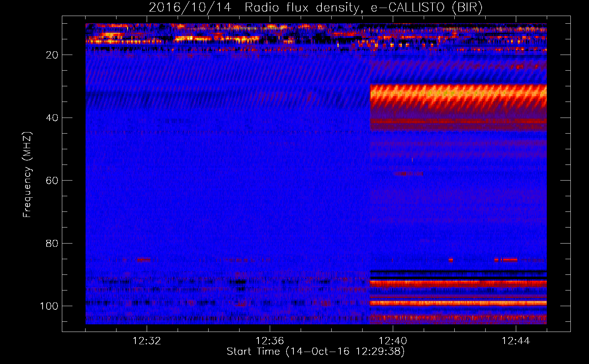
Task: Click the 12:36 time tick label
Action: point(270,341)
